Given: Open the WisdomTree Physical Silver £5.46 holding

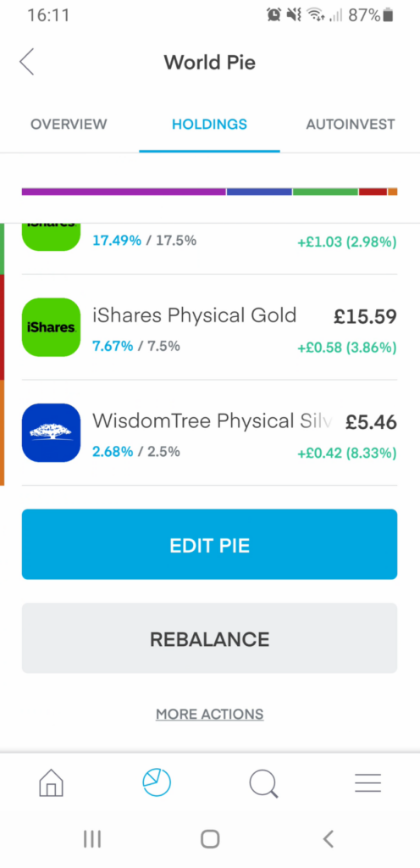Looking at the screenshot, I should (x=209, y=432).
